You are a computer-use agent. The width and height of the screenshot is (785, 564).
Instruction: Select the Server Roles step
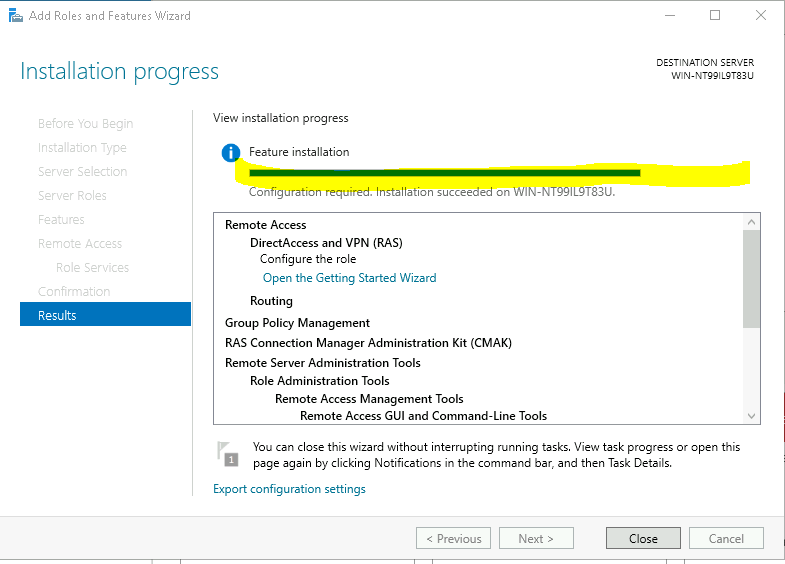pos(72,196)
